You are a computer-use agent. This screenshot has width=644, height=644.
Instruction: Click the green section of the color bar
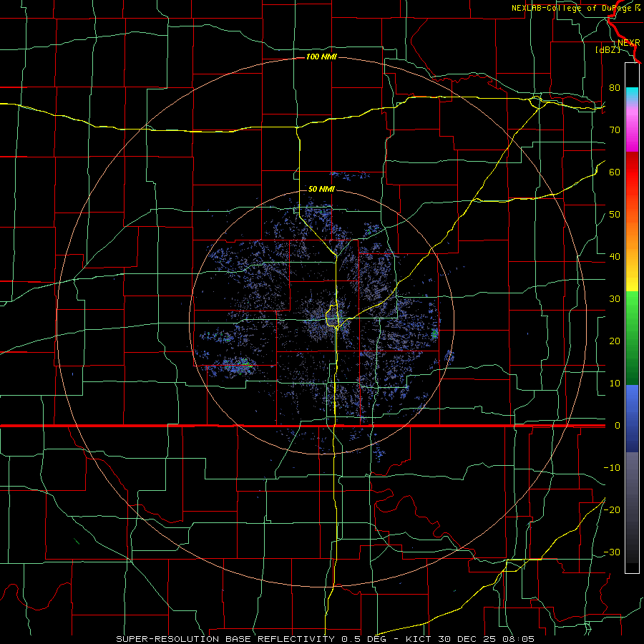(632, 338)
